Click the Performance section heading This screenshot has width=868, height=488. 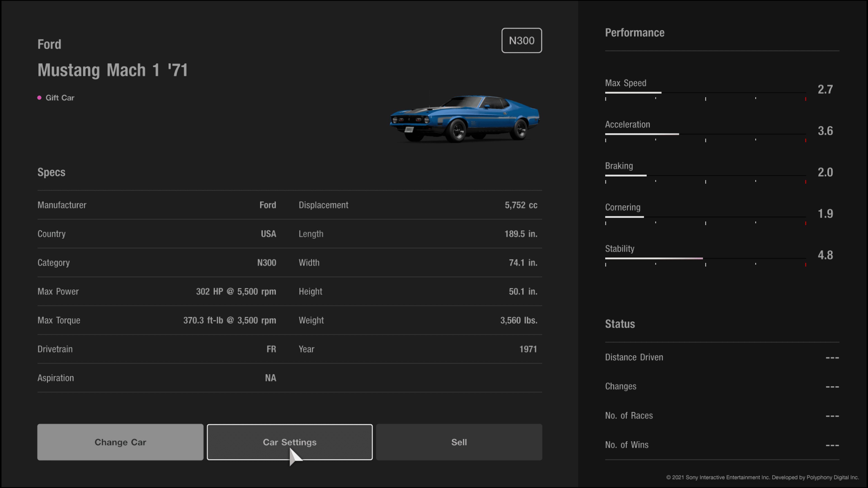(634, 33)
